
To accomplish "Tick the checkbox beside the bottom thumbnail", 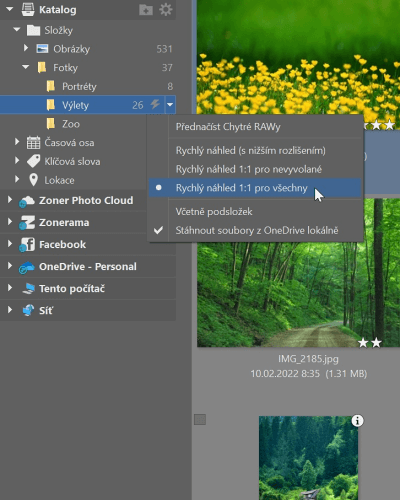I will pyautogui.click(x=200, y=420).
